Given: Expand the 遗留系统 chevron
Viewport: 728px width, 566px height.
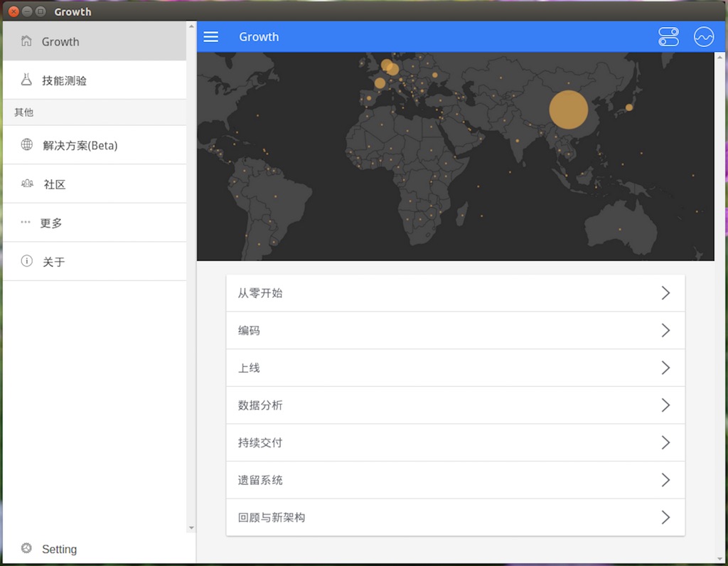Looking at the screenshot, I should 665,480.
